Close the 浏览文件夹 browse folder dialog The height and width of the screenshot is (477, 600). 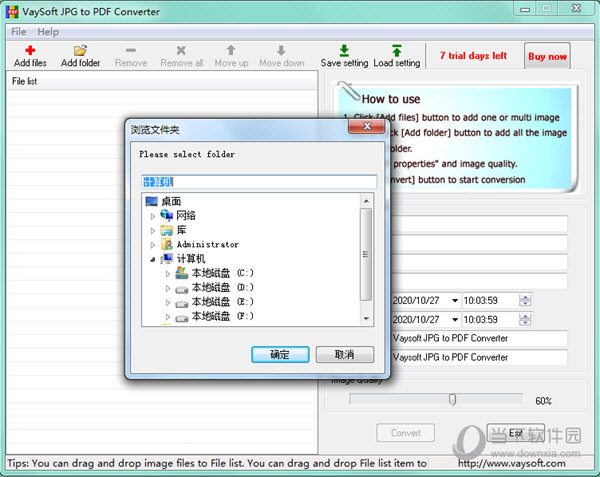367,127
